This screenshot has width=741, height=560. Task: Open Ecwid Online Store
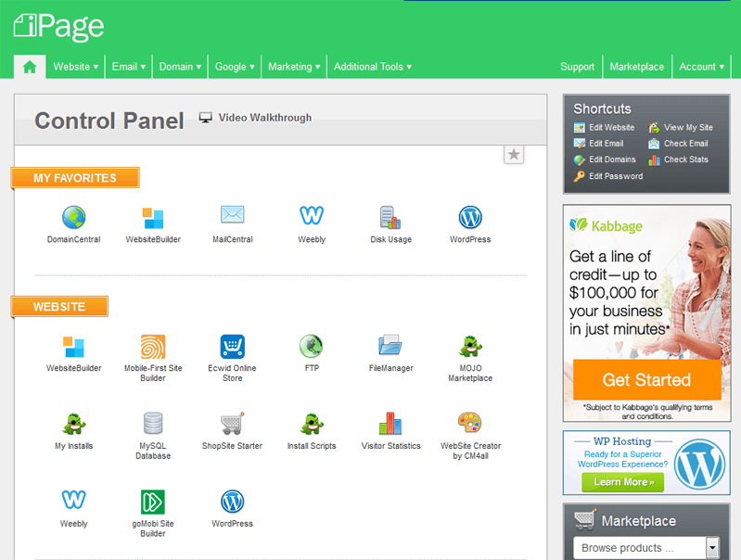[233, 358]
